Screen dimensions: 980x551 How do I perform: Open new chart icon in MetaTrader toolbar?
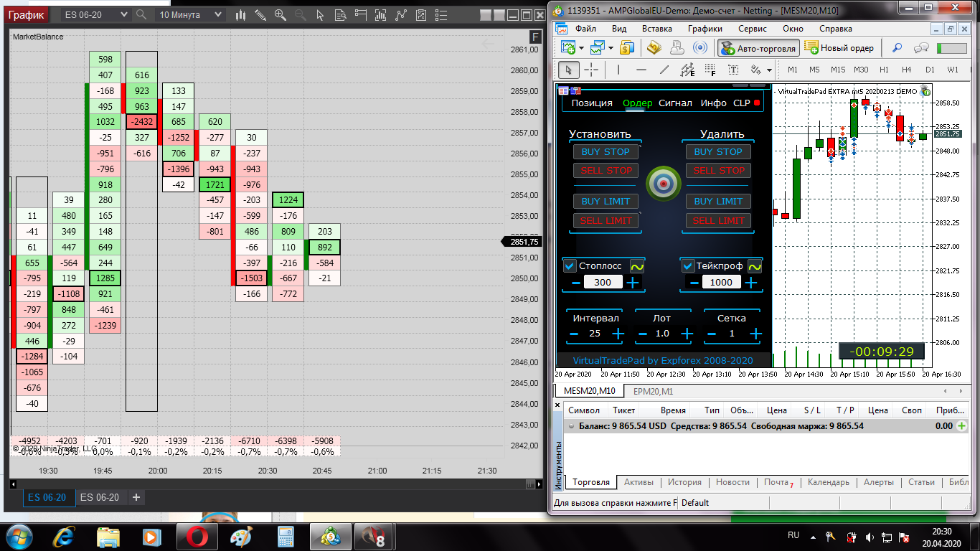tap(568, 48)
